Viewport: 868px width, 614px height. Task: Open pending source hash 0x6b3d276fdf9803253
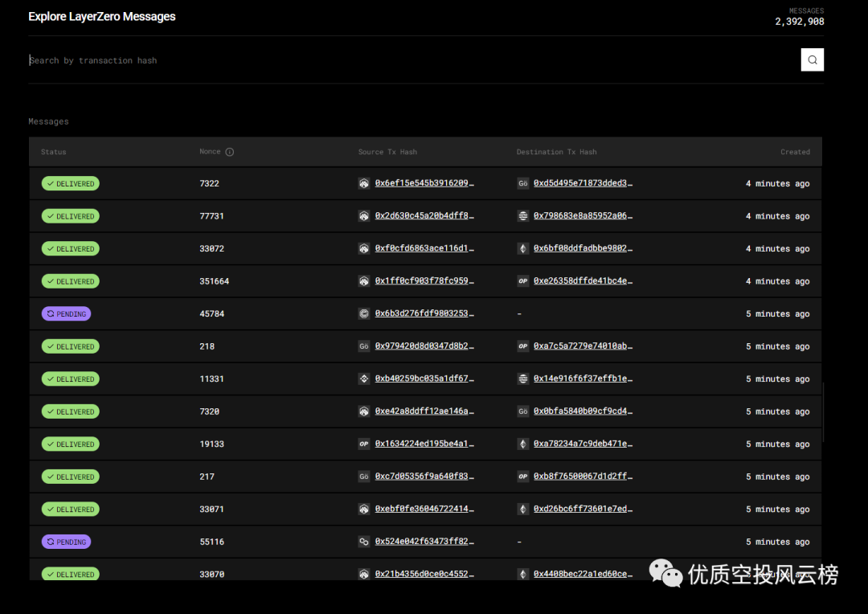pyautogui.click(x=424, y=313)
